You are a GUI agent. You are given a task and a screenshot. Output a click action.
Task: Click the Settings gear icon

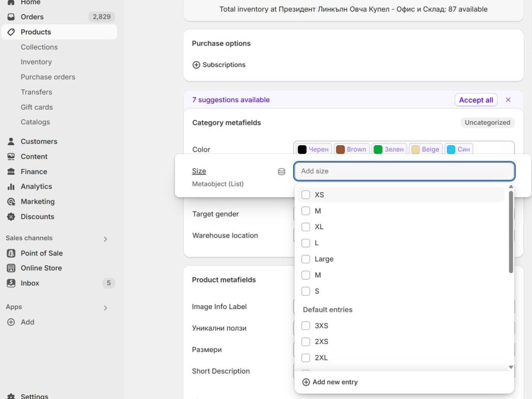point(11,396)
